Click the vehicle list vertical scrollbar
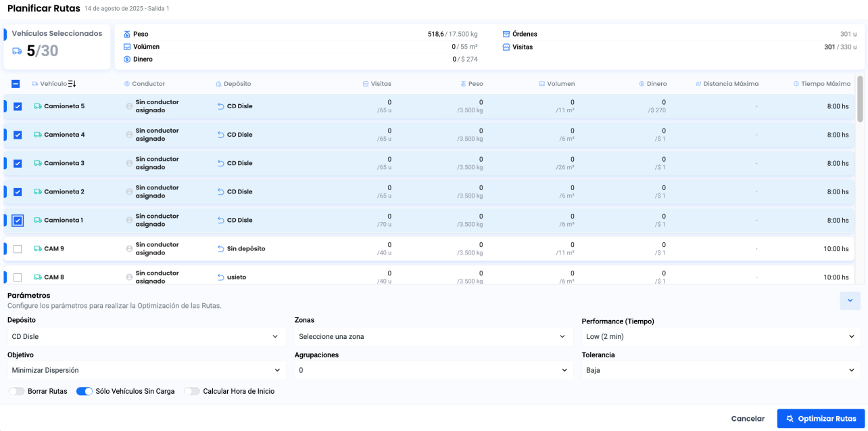Screen dimensions: 868x431 click(860, 99)
